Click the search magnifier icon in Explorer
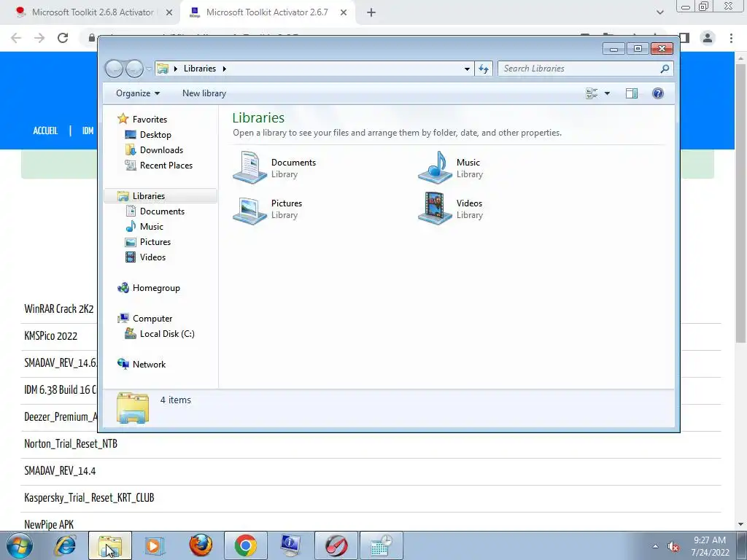This screenshot has height=560, width=747. [665, 69]
